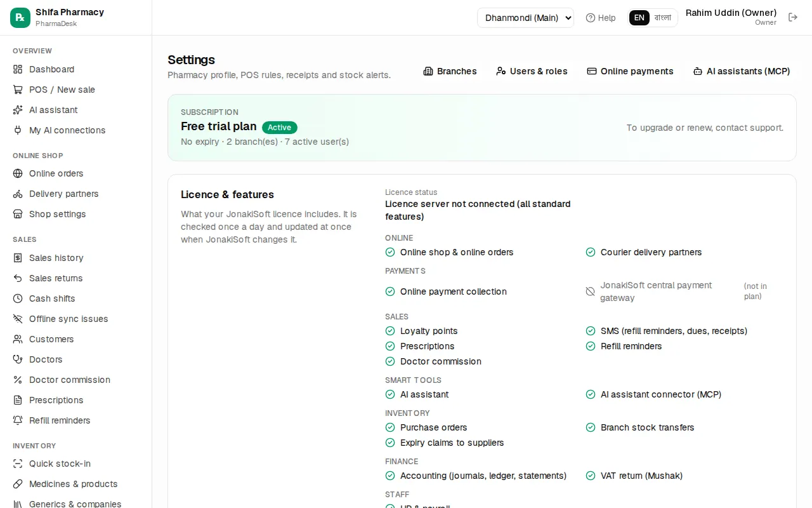Click the Active badge on the subscription plan

[x=279, y=128]
